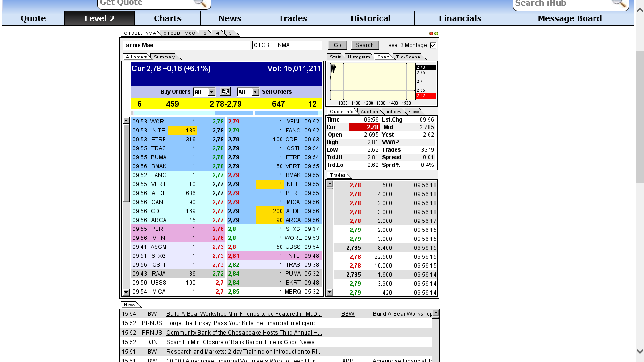644x362 pixels.
Task: Click the Trades count value 3379
Action: click(428, 150)
